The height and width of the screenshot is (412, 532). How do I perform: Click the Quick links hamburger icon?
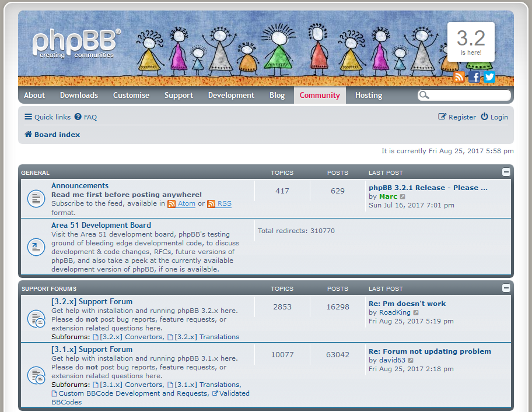(28, 117)
